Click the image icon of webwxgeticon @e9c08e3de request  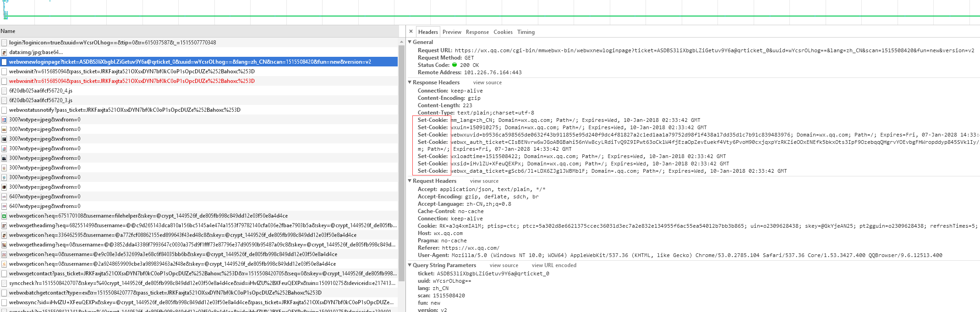click(4, 254)
